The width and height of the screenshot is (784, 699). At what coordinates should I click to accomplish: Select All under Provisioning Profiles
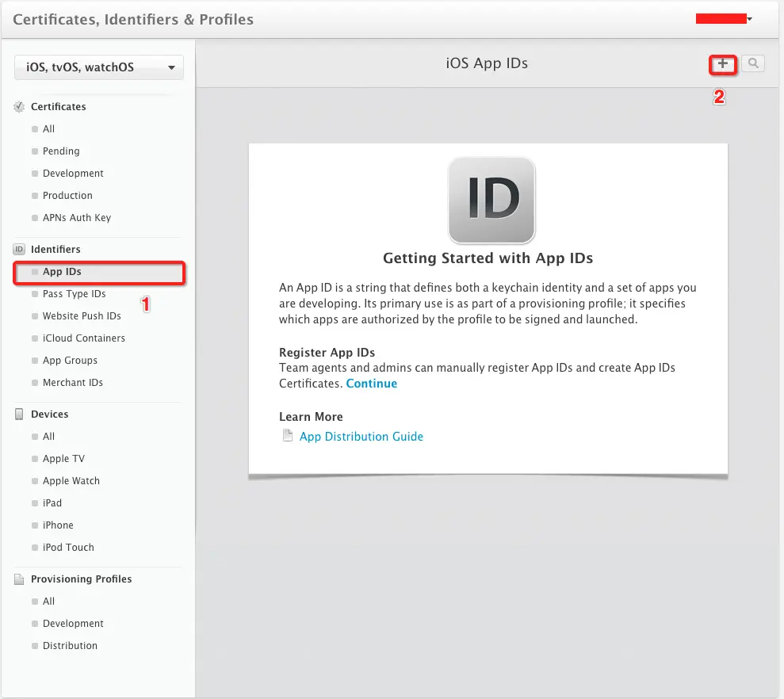pos(48,602)
